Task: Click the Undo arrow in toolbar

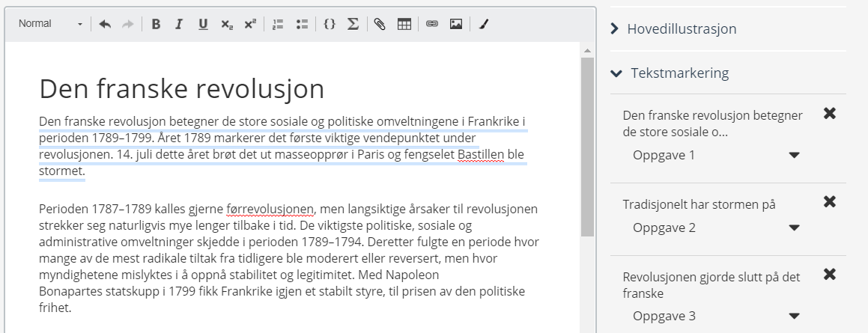Action: pyautogui.click(x=105, y=24)
